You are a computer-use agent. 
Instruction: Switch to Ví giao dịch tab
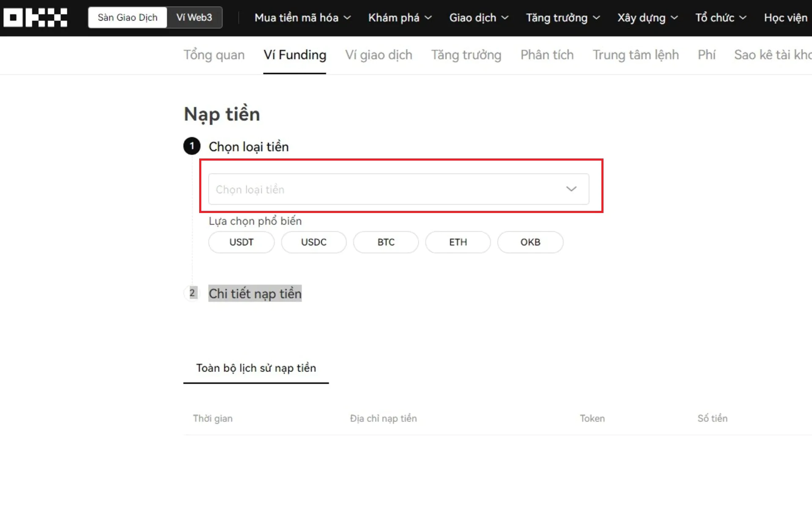click(379, 55)
